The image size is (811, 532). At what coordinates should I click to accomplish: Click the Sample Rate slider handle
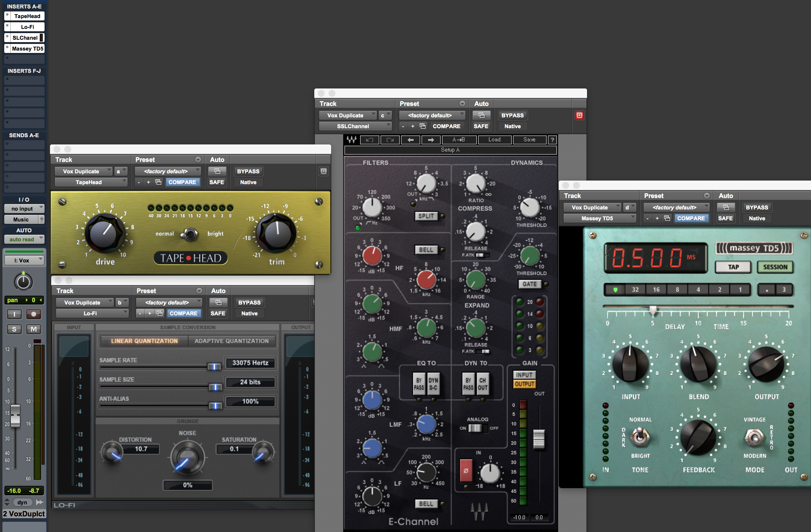[214, 367]
